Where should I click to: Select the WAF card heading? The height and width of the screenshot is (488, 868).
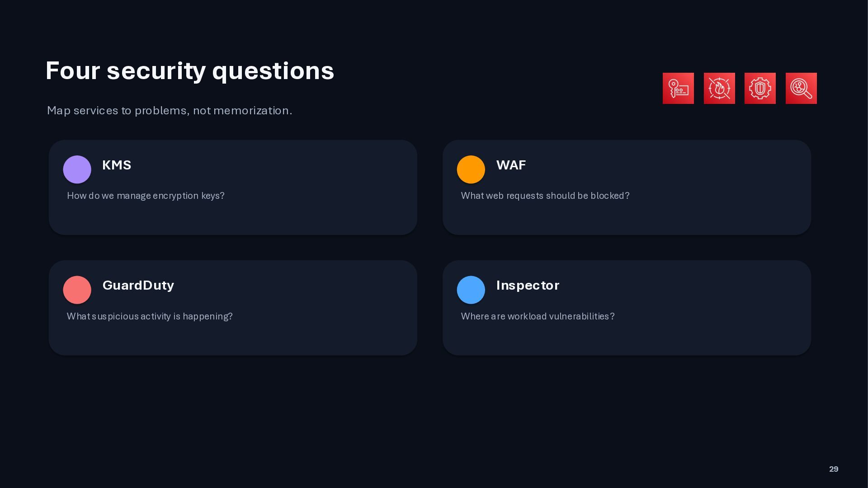(511, 165)
